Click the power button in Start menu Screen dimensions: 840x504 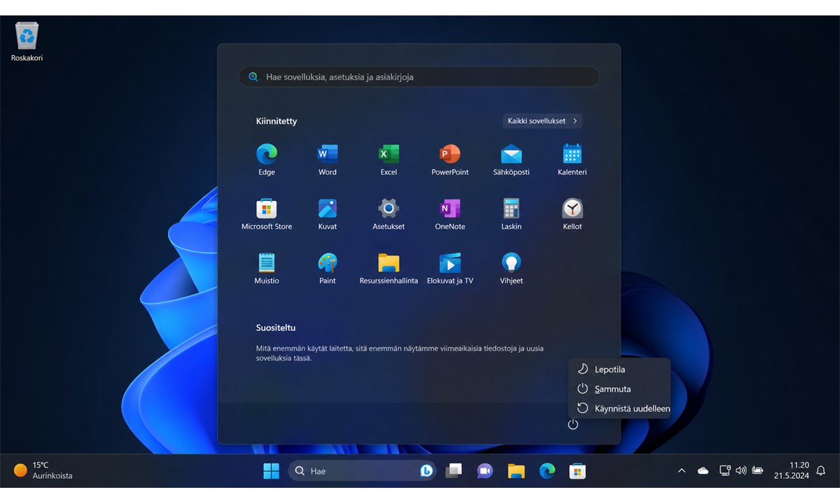coord(573,424)
